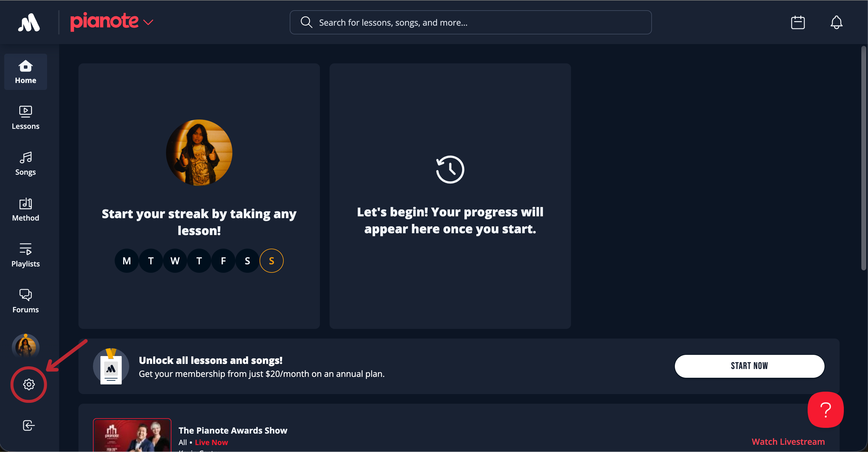Open the Lessons section in sidebar
The image size is (868, 452).
26,118
